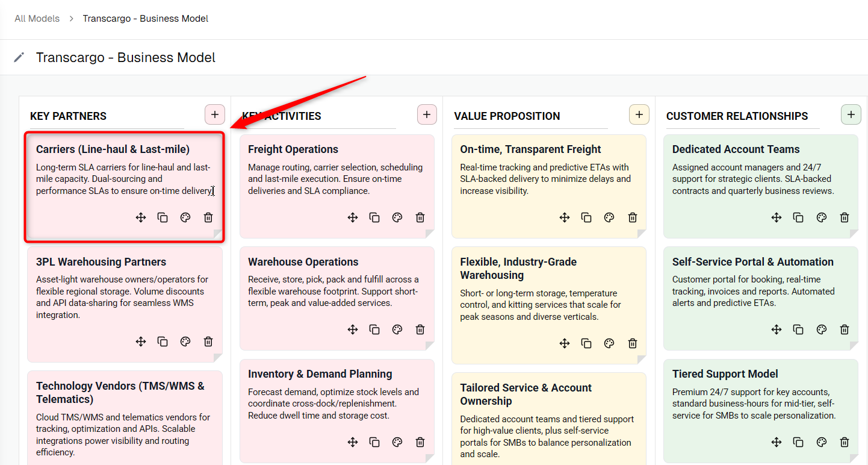Click the On-time, Transparent Freight title
Image resolution: width=868 pixels, height=465 pixels.
coord(531,149)
